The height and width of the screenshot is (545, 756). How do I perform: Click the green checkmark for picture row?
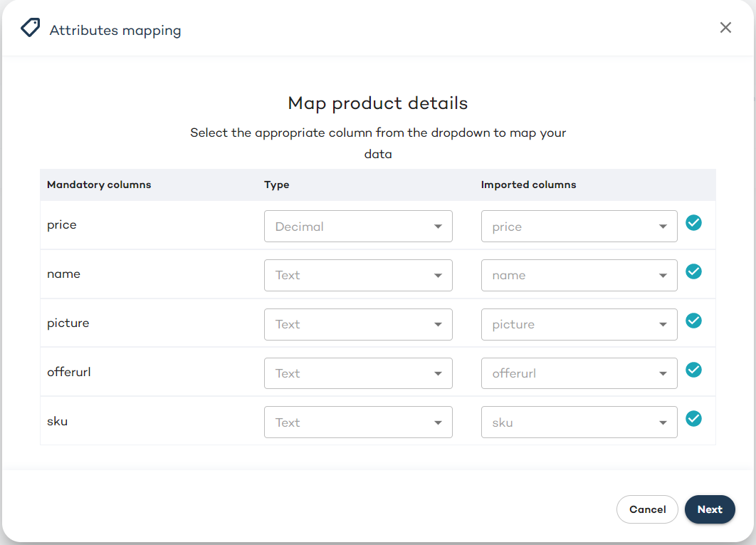click(693, 321)
